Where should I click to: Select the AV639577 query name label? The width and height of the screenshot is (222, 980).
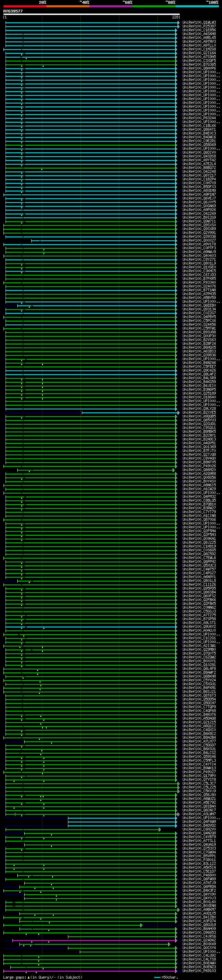click(x=13, y=11)
